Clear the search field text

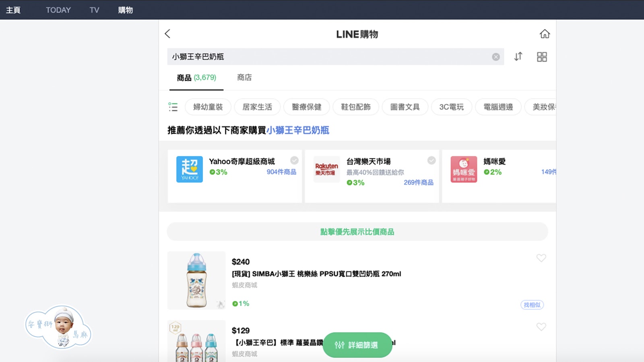(496, 57)
